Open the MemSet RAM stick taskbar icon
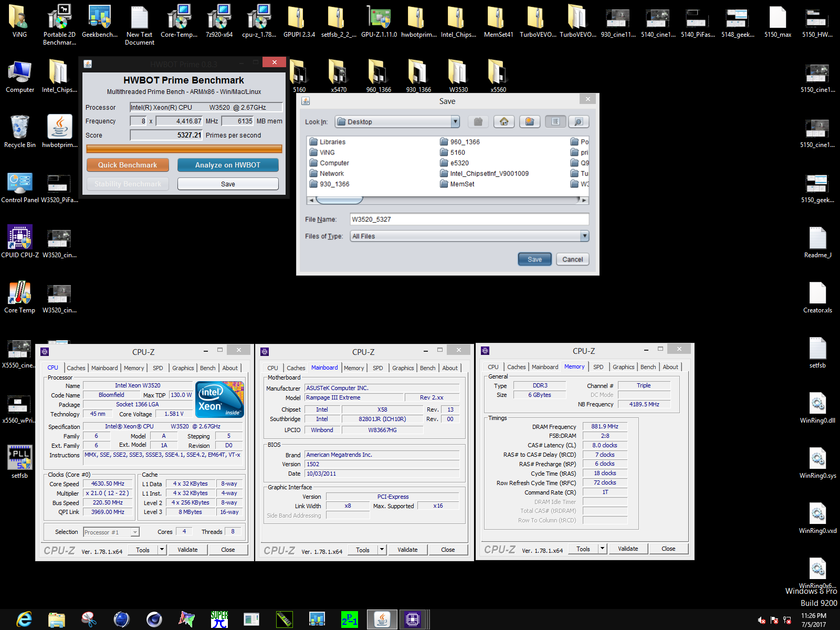Screen dimensions: 840x630 (285, 619)
